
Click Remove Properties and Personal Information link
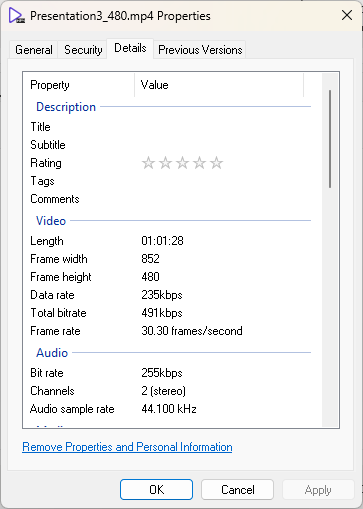[127, 447]
